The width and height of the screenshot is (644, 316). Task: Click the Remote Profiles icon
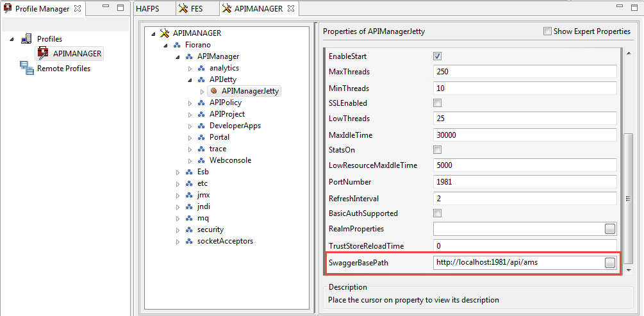coord(27,68)
